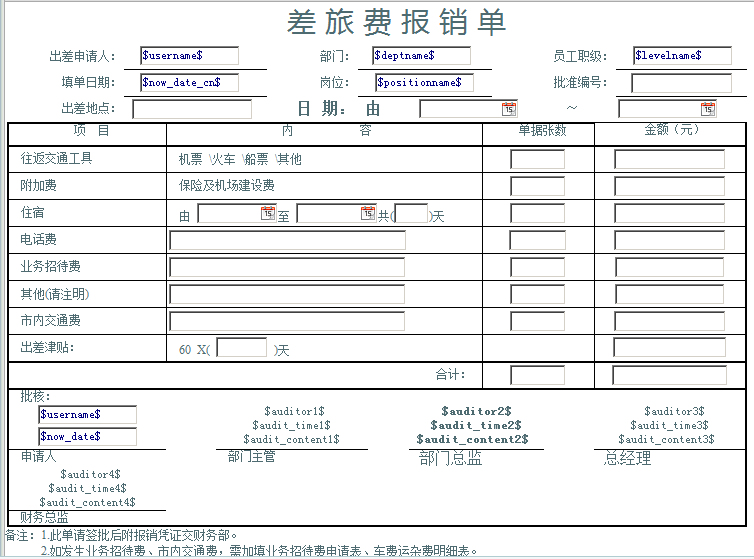
Task: Click the 批核 now_date field
Action: (x=87, y=436)
